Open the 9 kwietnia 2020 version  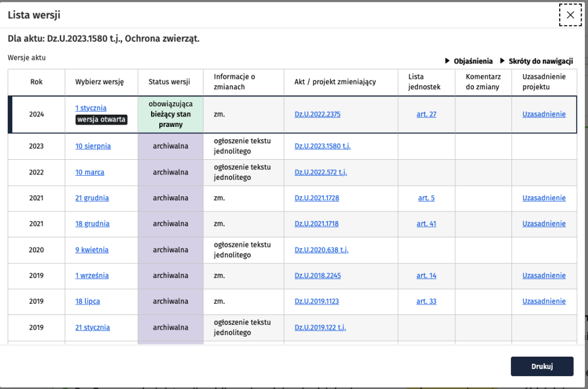(91, 250)
